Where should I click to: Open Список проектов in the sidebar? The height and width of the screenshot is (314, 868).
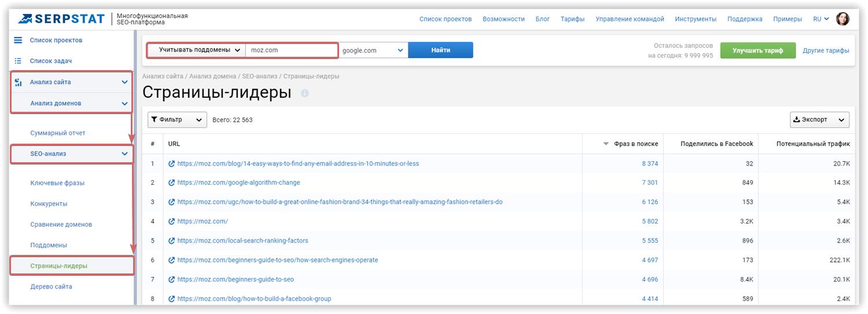(56, 40)
